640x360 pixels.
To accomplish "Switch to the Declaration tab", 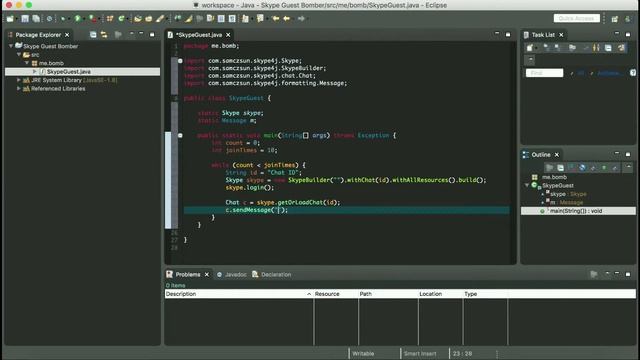I will point(276,274).
